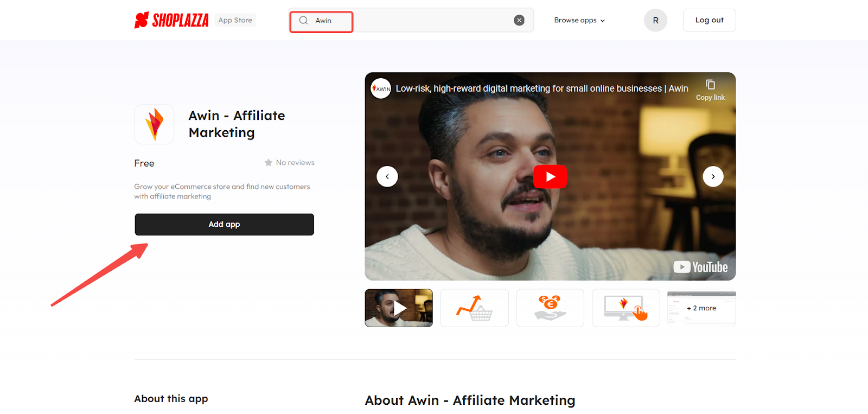Screen dimensions: 868x414
Task: Click the Free price label
Action: click(x=144, y=163)
